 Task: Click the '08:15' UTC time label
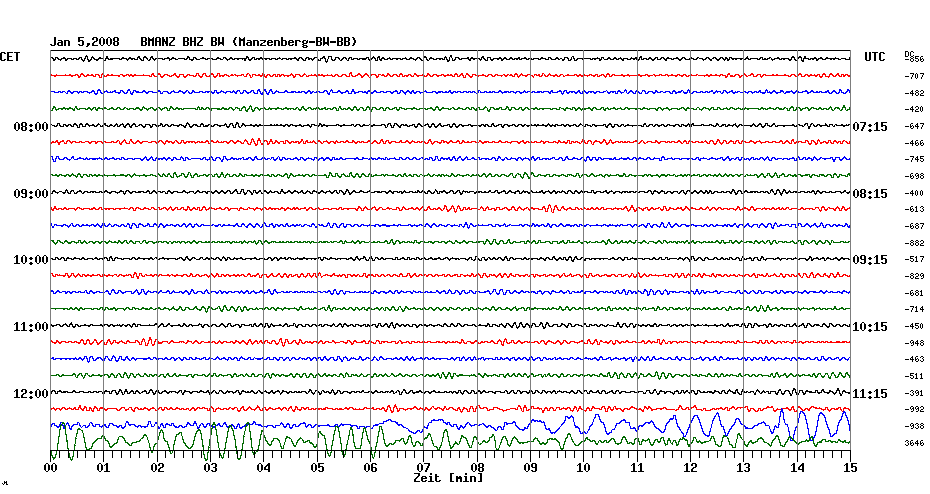[x=870, y=194]
